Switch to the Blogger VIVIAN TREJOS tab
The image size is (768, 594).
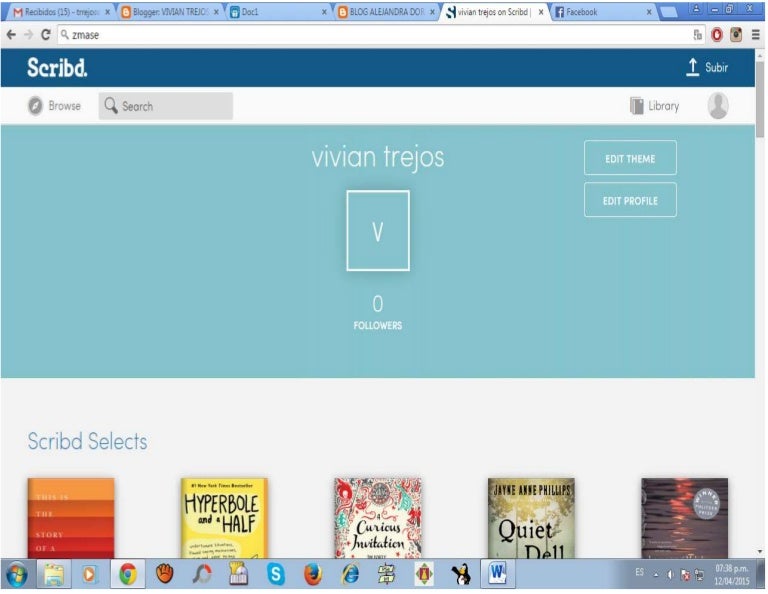coord(168,12)
